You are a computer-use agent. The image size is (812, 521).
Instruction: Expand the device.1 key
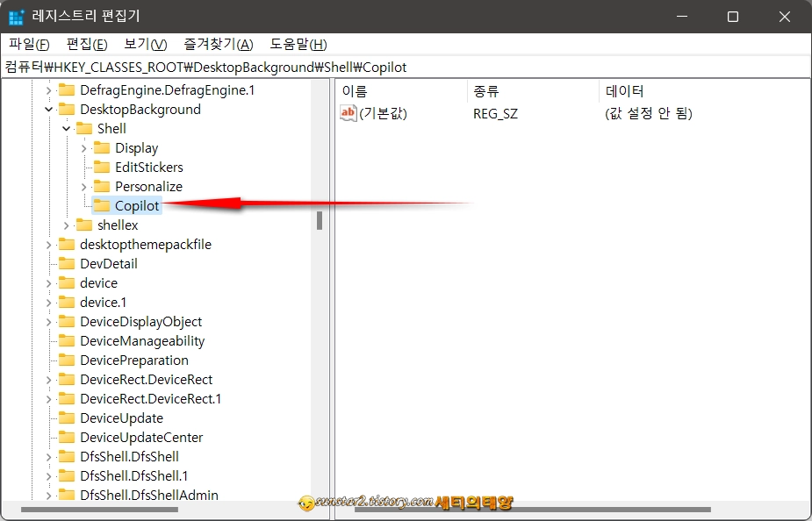click(x=48, y=303)
